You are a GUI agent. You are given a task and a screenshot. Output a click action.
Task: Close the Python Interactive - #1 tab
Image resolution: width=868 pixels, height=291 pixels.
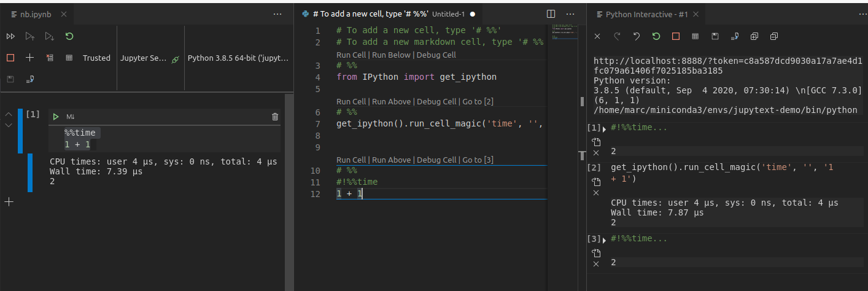click(x=695, y=14)
